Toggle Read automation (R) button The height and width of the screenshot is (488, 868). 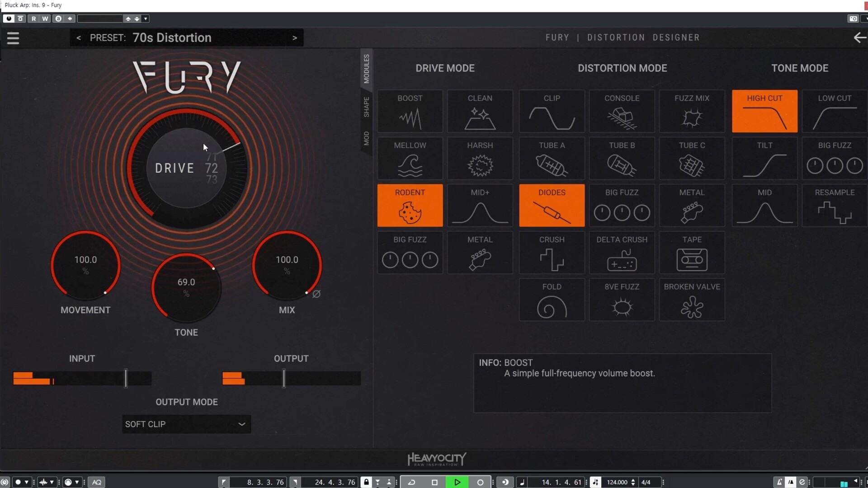tap(33, 19)
